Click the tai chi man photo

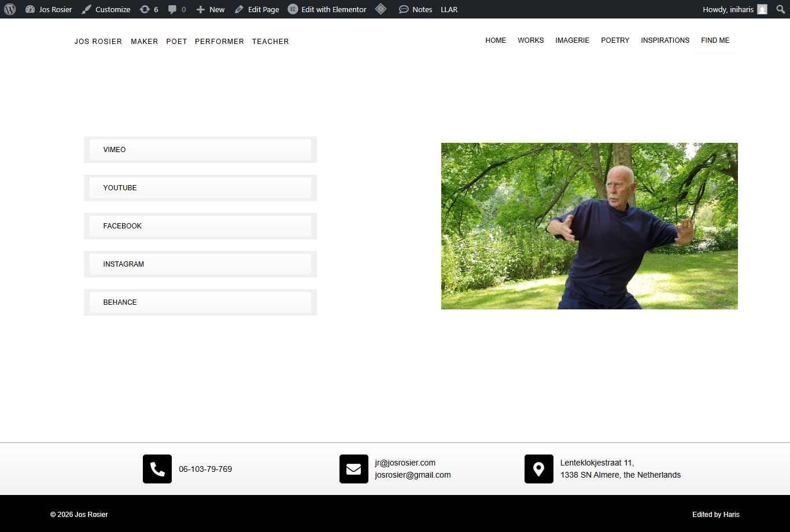(589, 226)
